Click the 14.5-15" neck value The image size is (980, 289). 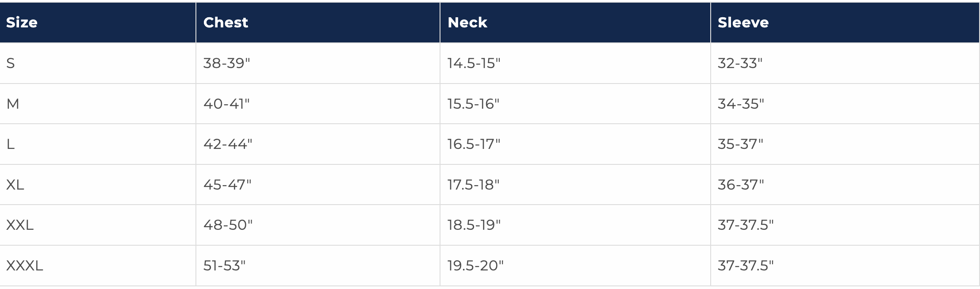474,63
